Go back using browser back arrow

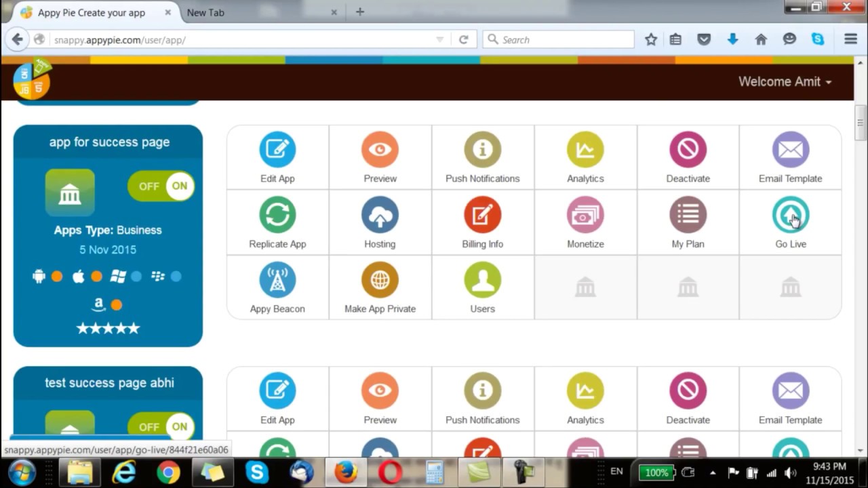18,39
